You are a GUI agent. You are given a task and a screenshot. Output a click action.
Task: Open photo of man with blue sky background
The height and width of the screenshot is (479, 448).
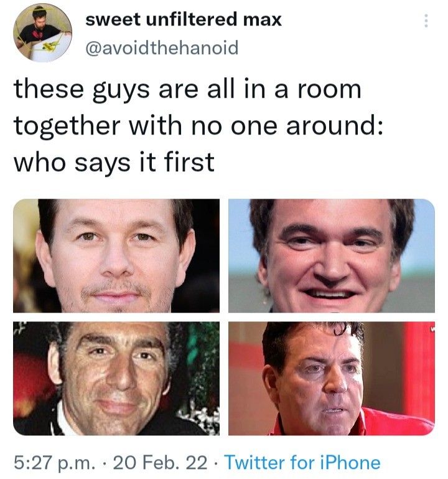(x=332, y=255)
